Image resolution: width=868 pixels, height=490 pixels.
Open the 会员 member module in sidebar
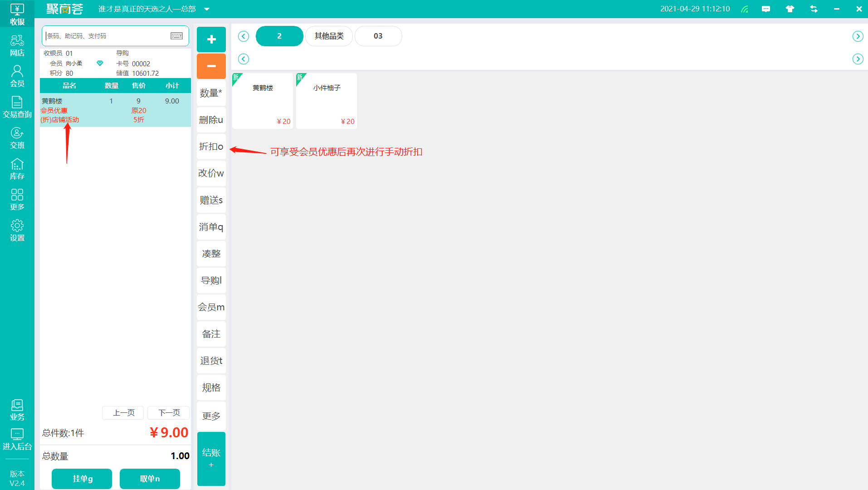pyautogui.click(x=17, y=76)
